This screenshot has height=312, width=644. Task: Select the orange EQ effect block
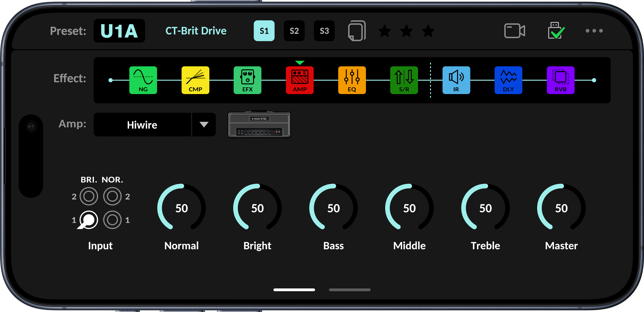pyautogui.click(x=352, y=80)
